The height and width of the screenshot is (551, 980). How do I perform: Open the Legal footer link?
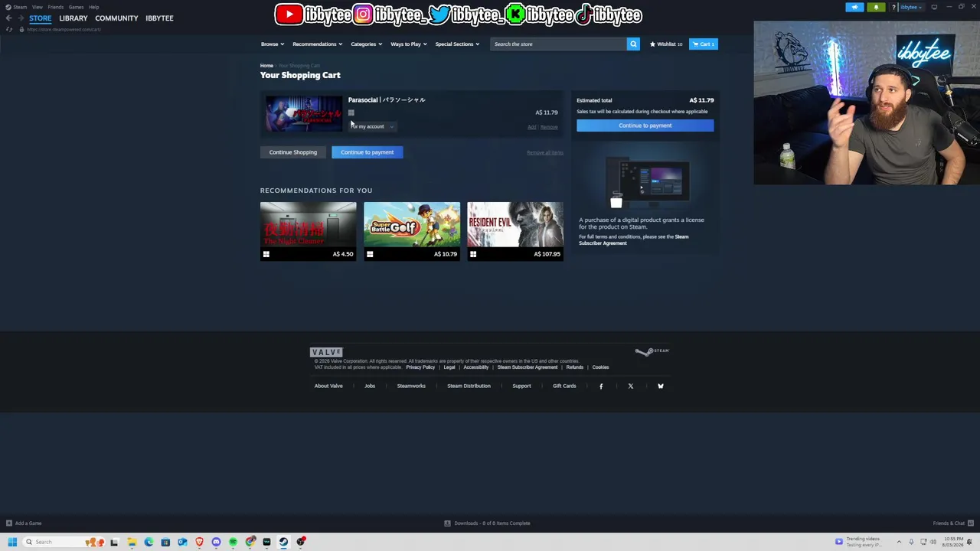(x=449, y=367)
